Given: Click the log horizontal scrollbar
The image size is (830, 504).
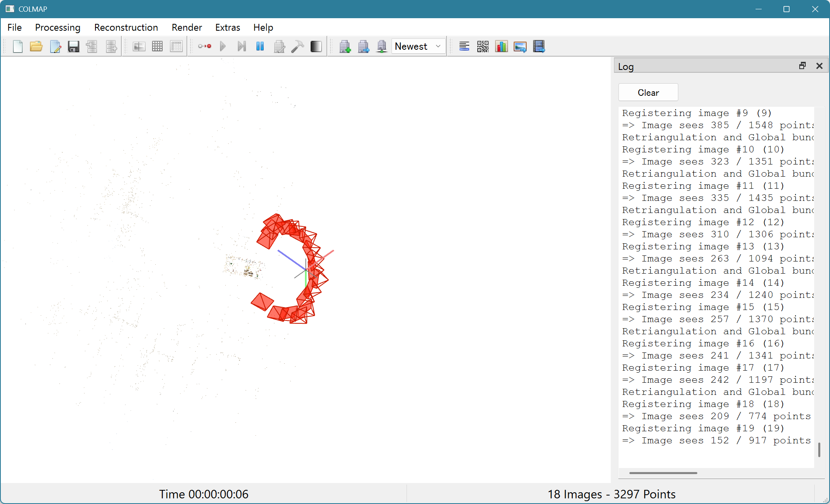Looking at the screenshot, I should 663,472.
